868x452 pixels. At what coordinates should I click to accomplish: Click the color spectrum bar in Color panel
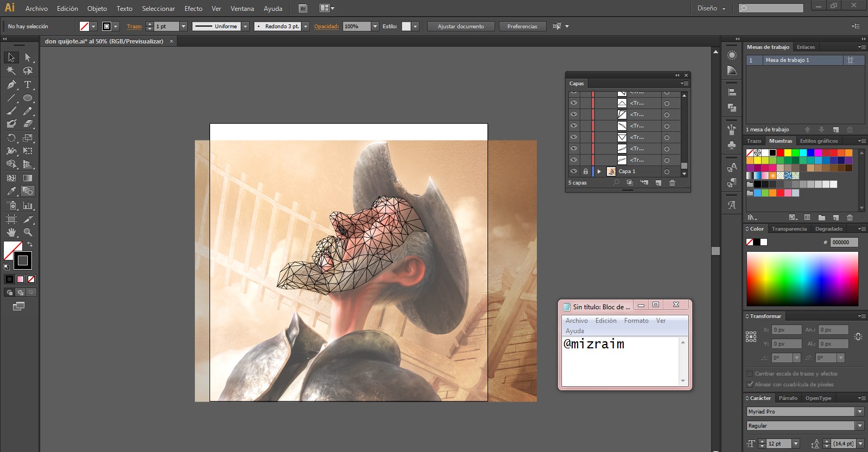[802, 279]
